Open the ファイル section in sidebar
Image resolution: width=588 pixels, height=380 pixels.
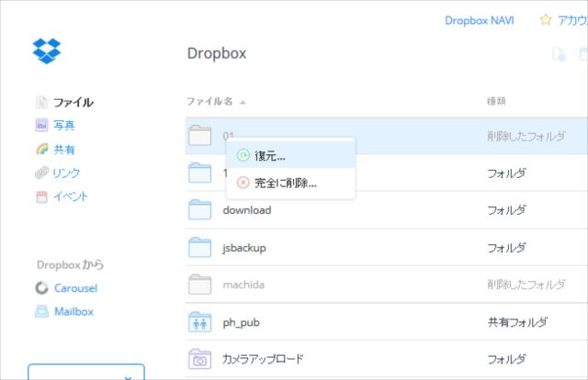tap(73, 102)
